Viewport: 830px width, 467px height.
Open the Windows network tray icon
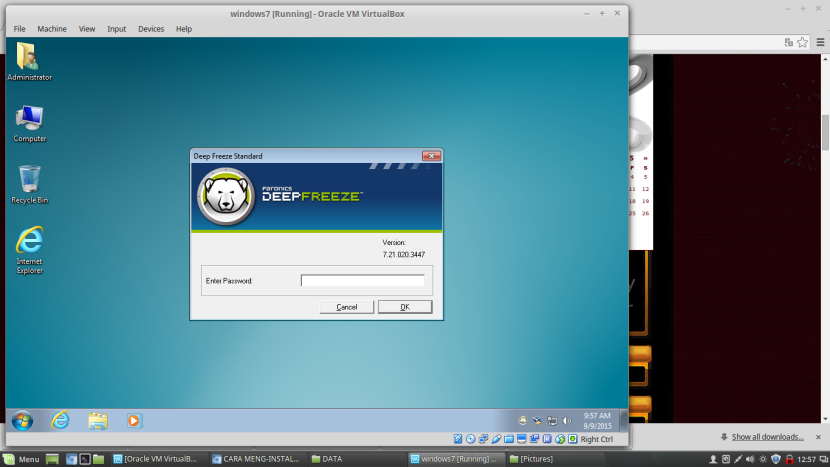pyautogui.click(x=552, y=421)
